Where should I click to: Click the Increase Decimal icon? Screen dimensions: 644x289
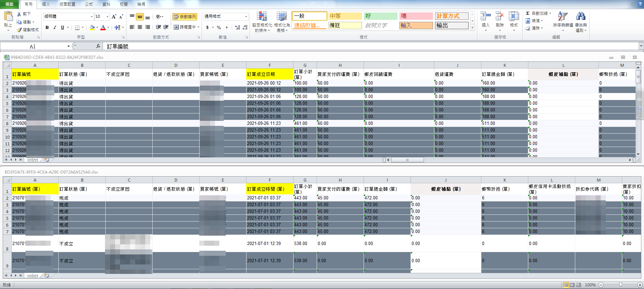[x=237, y=27]
